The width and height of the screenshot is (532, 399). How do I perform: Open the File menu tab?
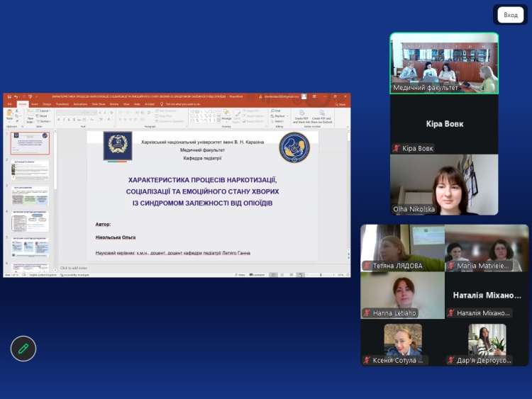[x=10, y=103]
